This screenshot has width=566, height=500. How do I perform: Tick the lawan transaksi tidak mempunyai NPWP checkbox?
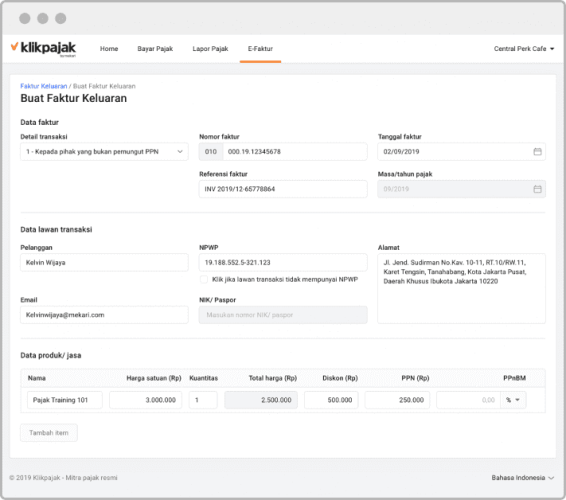click(204, 279)
